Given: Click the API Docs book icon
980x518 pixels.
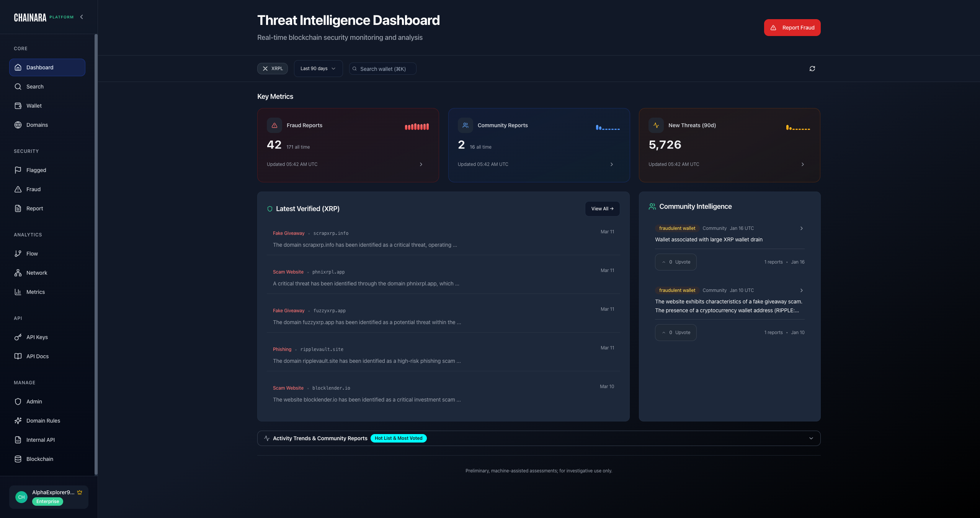Looking at the screenshot, I should (18, 356).
